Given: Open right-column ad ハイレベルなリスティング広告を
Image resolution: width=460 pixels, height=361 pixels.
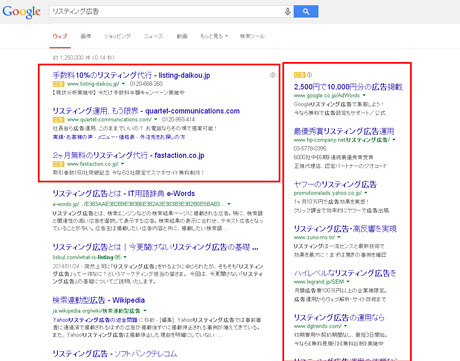Looking at the screenshot, I should [345, 273].
